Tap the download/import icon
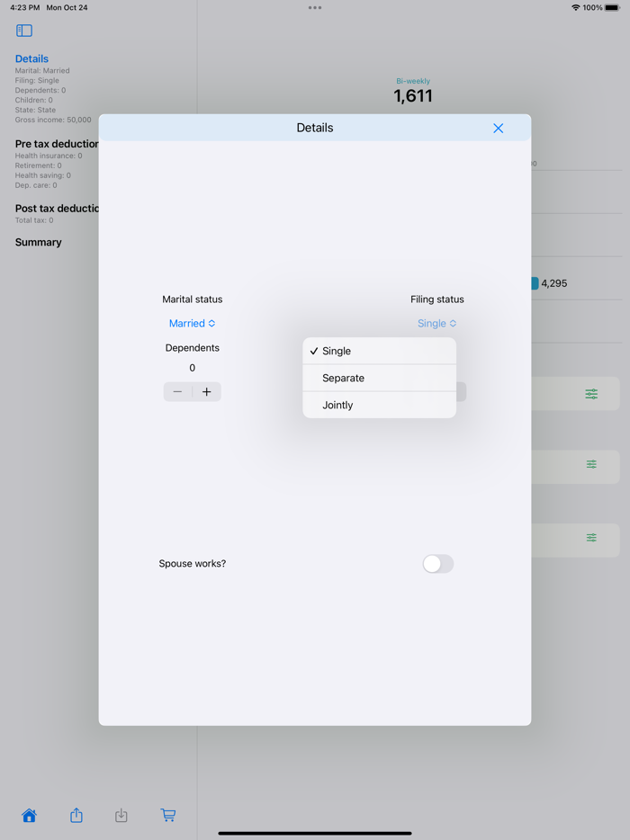This screenshot has width=630, height=840. [121, 816]
